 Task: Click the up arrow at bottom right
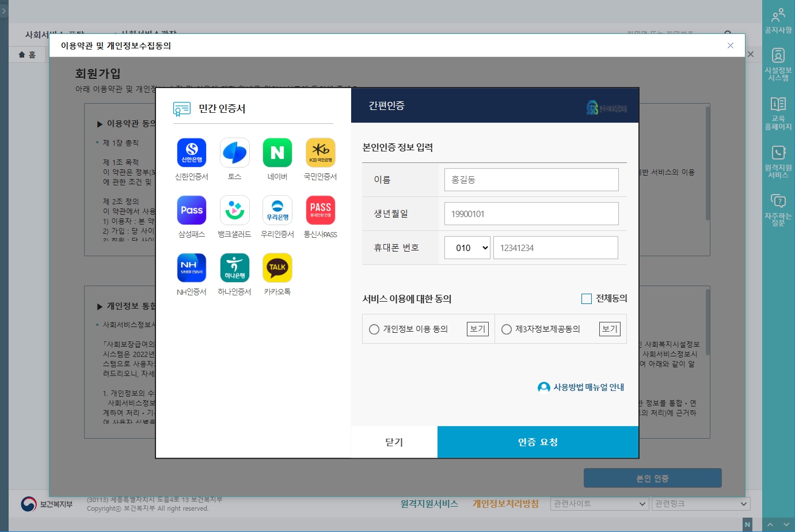pyautogui.click(x=770, y=525)
